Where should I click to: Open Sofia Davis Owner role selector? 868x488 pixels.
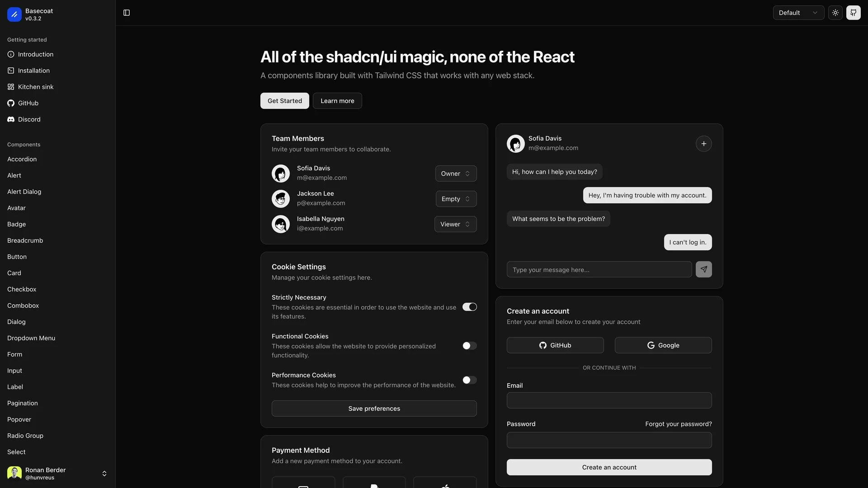pos(456,174)
